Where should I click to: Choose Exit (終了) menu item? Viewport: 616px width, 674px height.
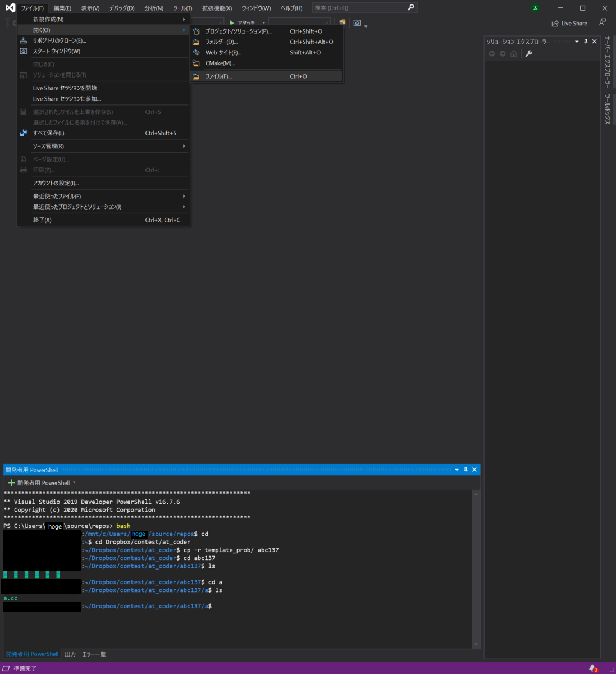tap(103, 220)
